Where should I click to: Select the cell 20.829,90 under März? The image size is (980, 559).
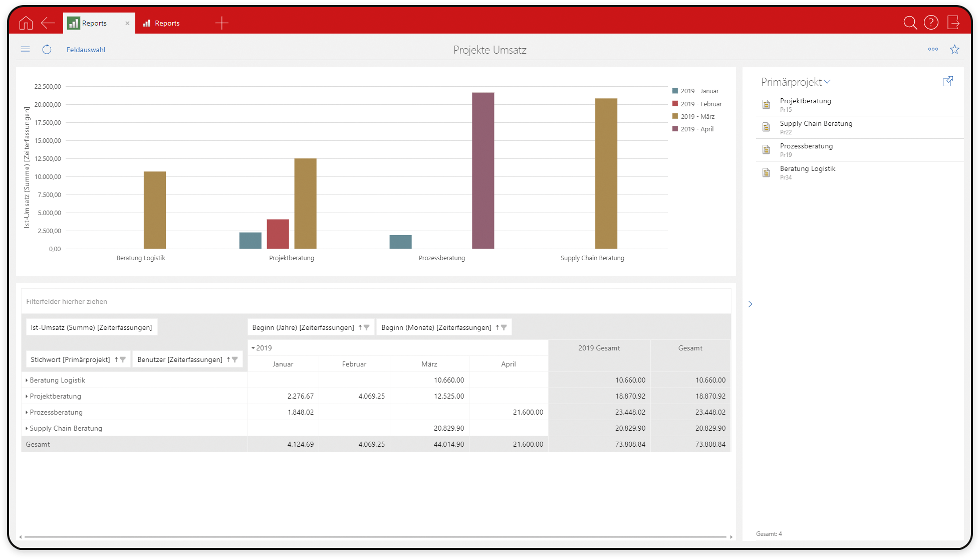[x=429, y=428]
